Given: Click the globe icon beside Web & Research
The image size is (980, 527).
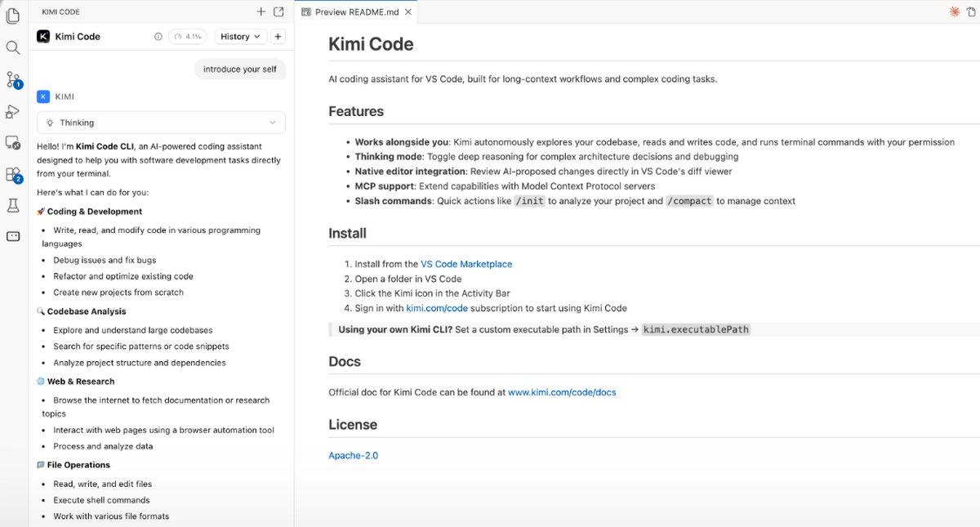Looking at the screenshot, I should 41,382.
